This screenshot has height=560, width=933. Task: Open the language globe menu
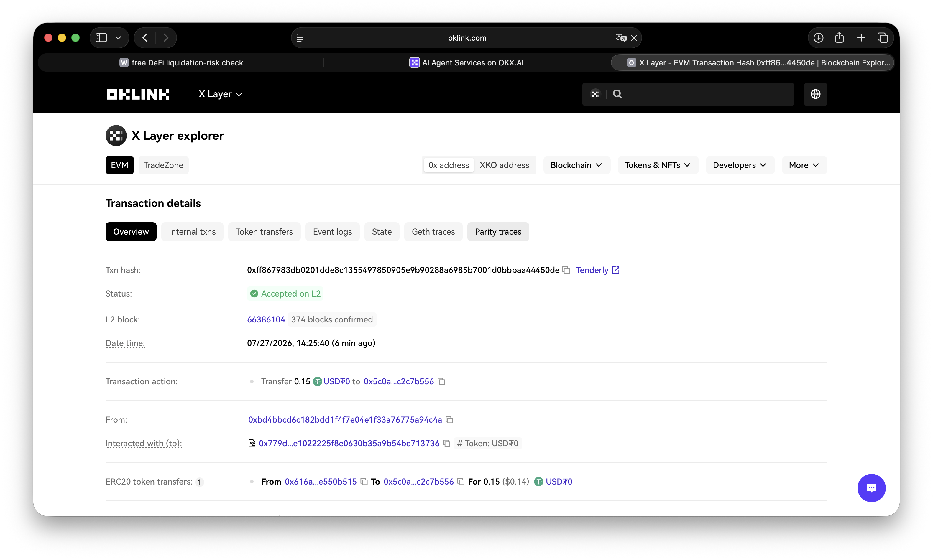tap(815, 94)
